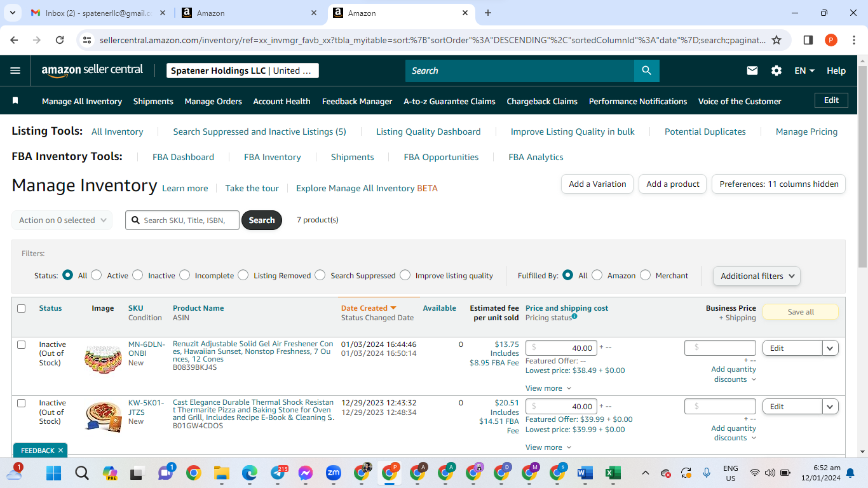Go back with the browser back arrow
This screenshot has width=868, height=488.
coord(15,40)
